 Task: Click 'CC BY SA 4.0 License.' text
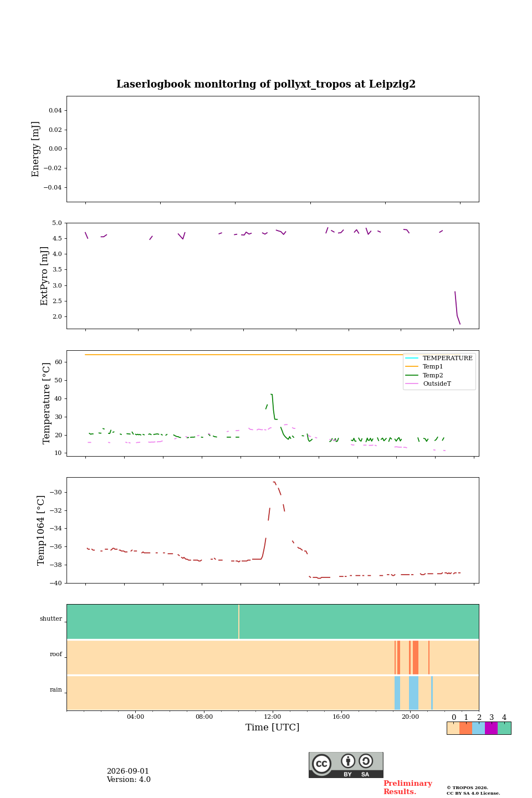pyautogui.click(x=473, y=793)
